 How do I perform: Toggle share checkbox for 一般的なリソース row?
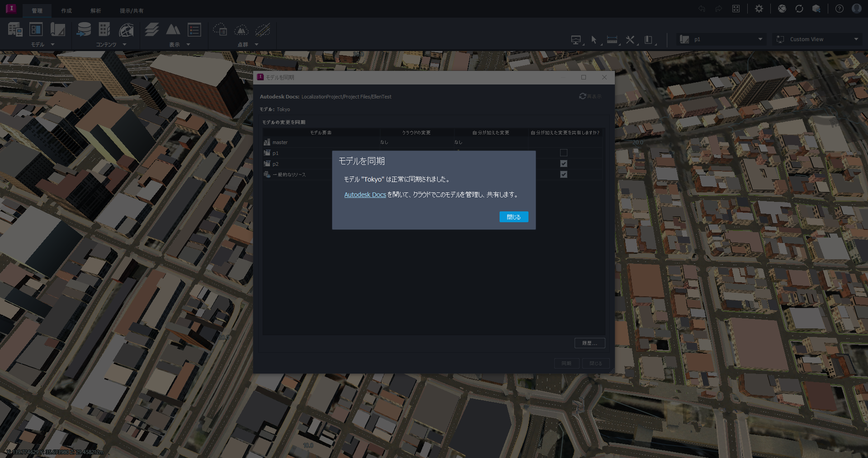click(564, 174)
